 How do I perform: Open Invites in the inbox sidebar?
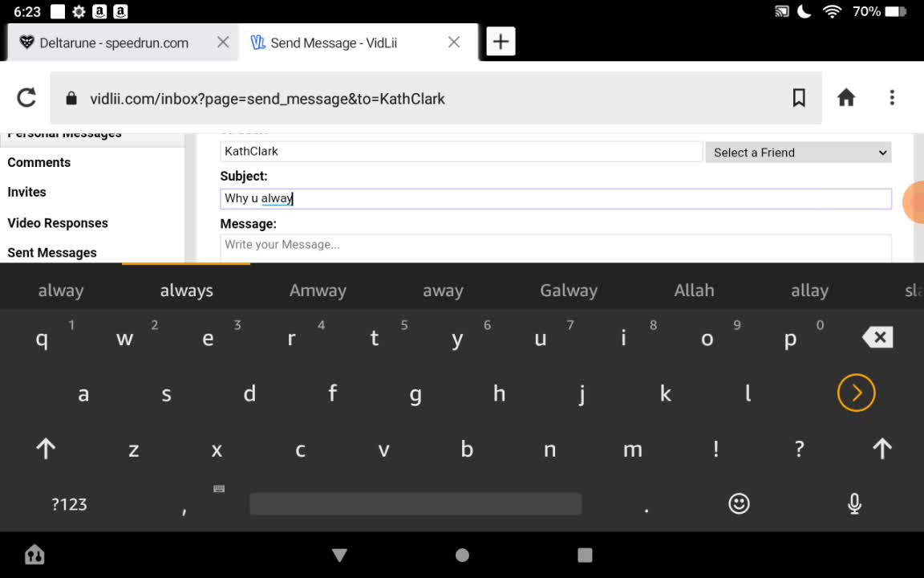[26, 192]
